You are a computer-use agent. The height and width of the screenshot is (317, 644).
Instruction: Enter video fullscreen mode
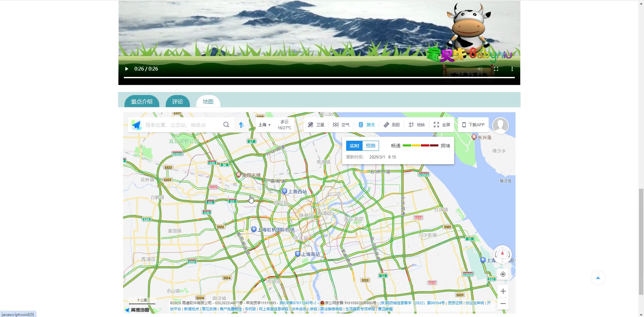[x=496, y=69]
